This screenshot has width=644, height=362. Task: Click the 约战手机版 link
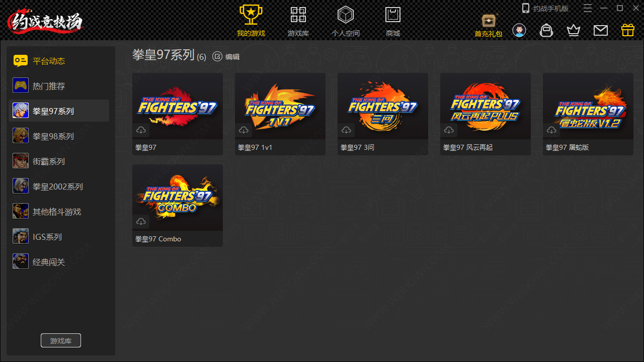point(546,8)
